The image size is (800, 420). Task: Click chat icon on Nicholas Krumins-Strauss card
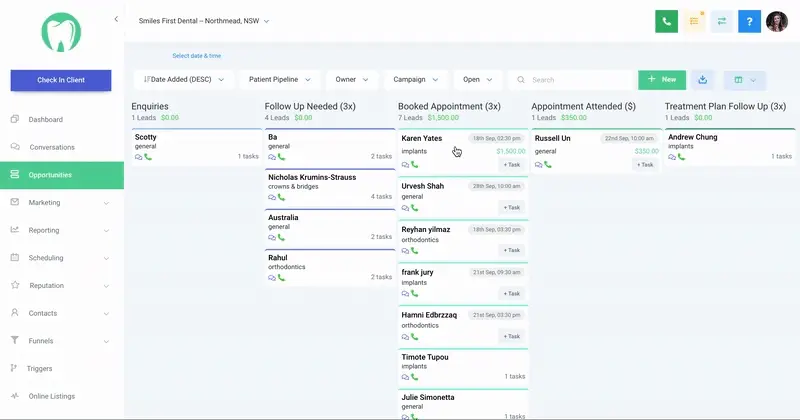(x=272, y=197)
